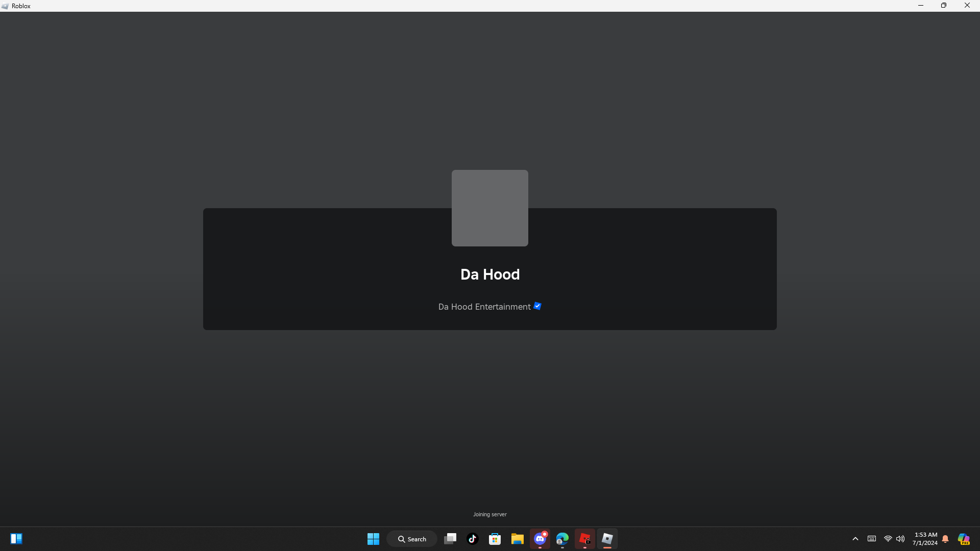Screen dimensions: 980x551
Task: Open the notification bell in the tray
Action: [945, 539]
